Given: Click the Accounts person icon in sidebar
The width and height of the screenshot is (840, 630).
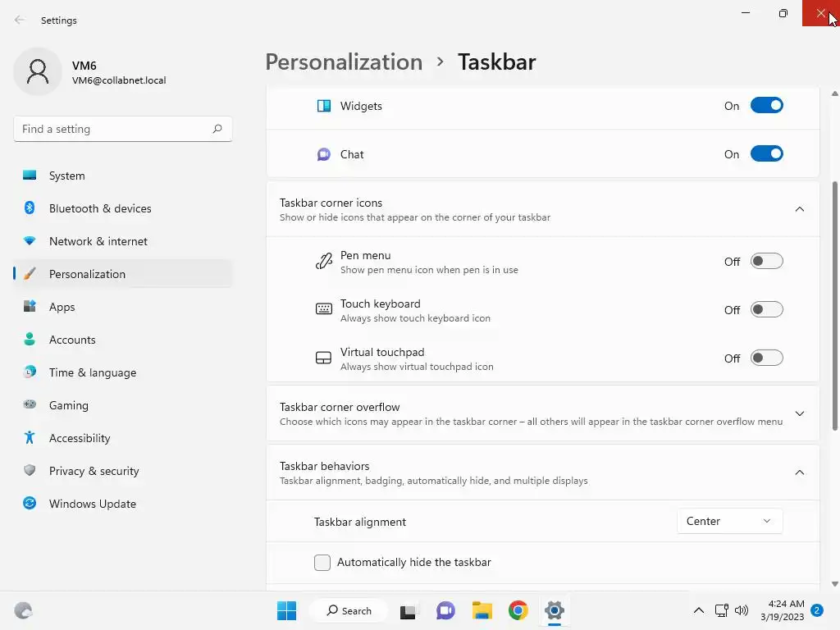Looking at the screenshot, I should coord(30,339).
